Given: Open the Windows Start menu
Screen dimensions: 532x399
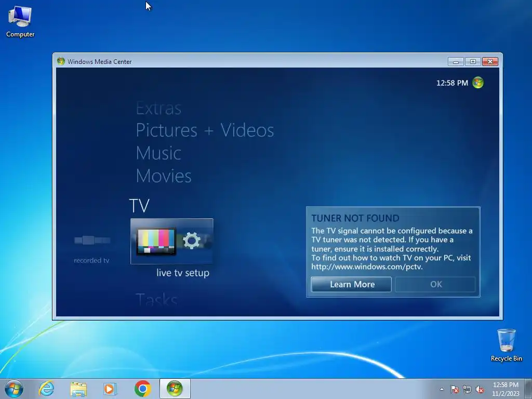Looking at the screenshot, I should point(14,389).
